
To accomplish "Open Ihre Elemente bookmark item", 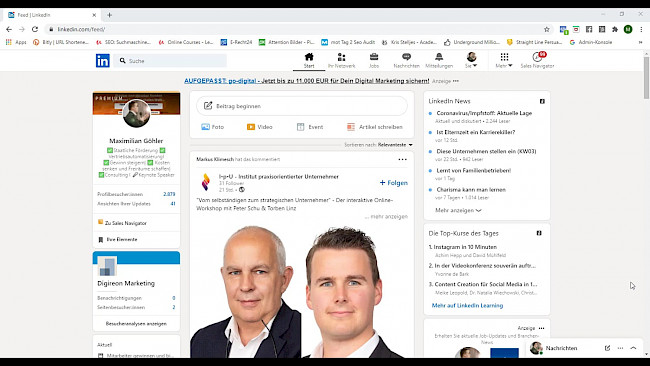I will pos(118,240).
